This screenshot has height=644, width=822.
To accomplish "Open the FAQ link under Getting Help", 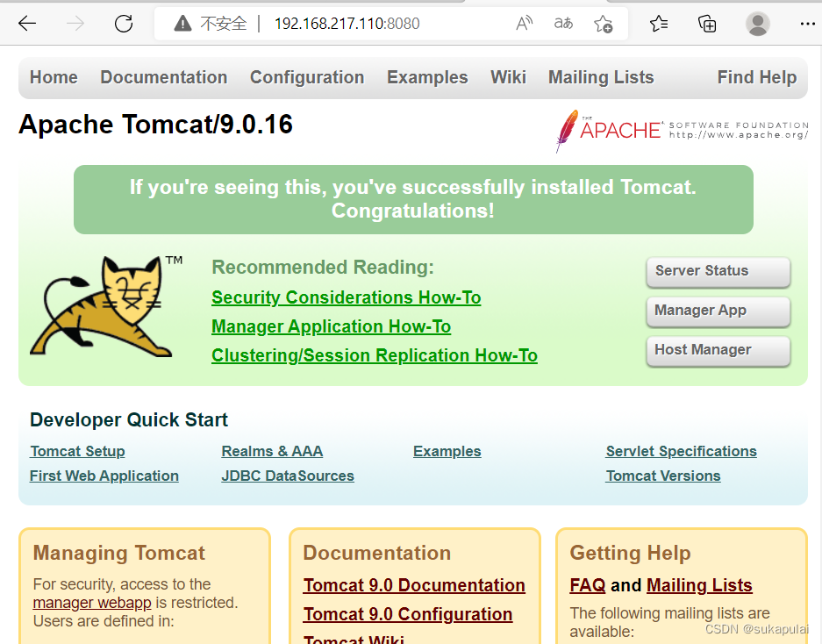I will pyautogui.click(x=587, y=585).
